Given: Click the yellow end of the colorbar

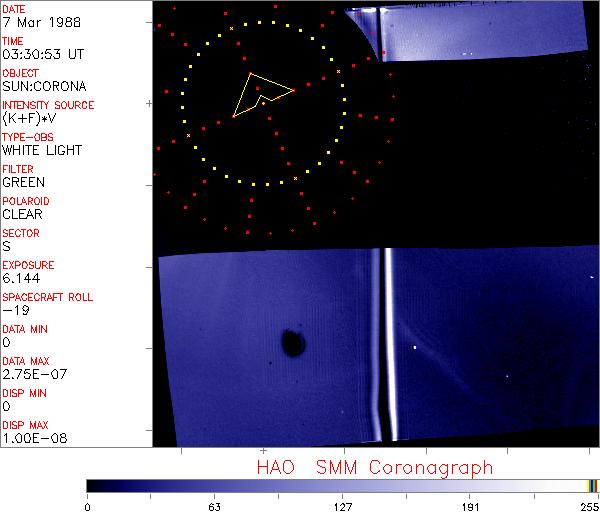Looking at the screenshot, I should click(x=593, y=486).
